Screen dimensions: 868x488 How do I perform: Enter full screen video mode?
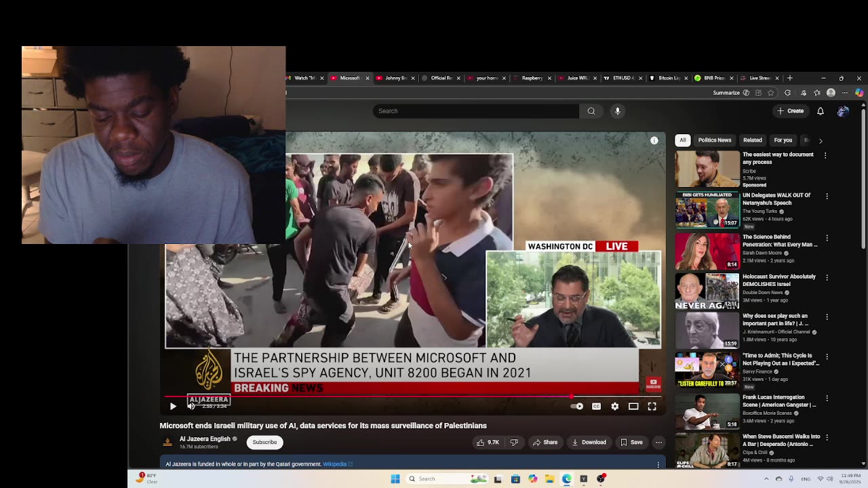tap(652, 406)
